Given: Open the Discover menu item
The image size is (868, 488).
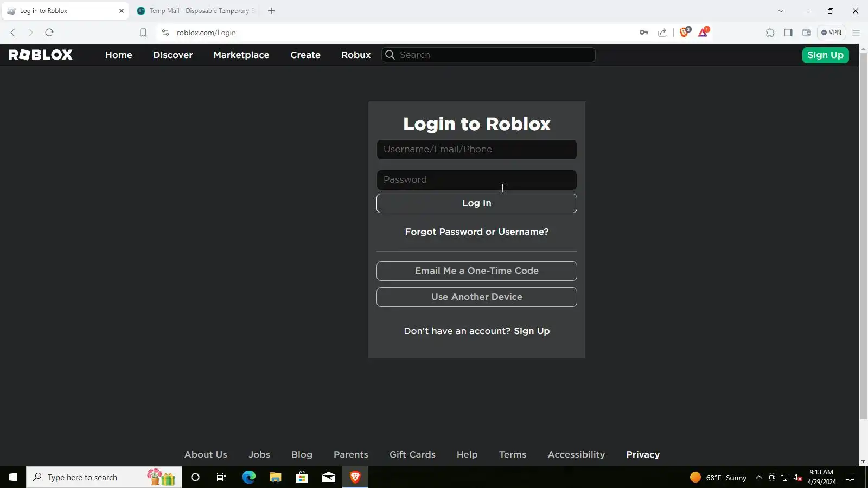Looking at the screenshot, I should (x=173, y=55).
